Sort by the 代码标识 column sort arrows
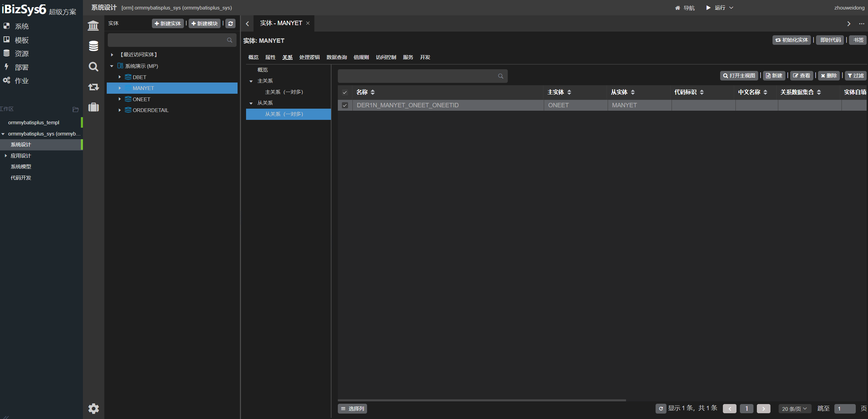 click(702, 92)
